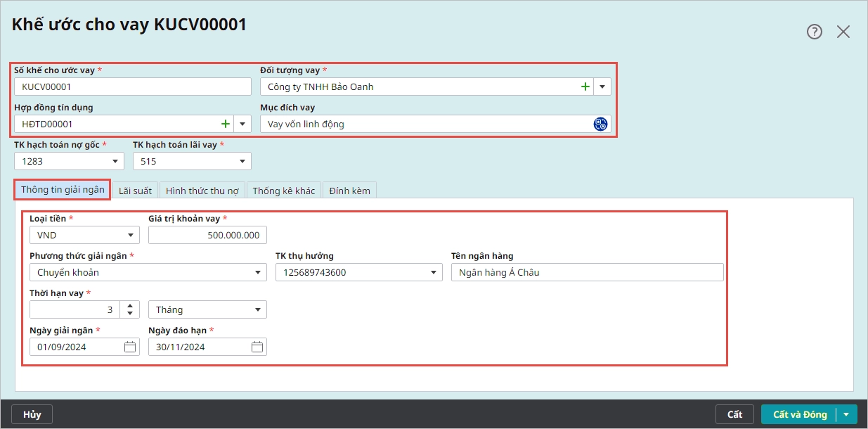Image resolution: width=868 pixels, height=429 pixels.
Task: Open the Đính kèm tab
Action: (350, 191)
